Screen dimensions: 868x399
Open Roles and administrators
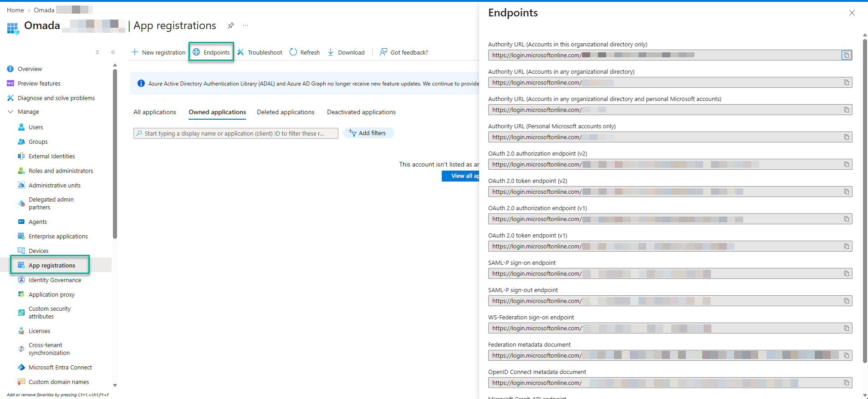(61, 171)
